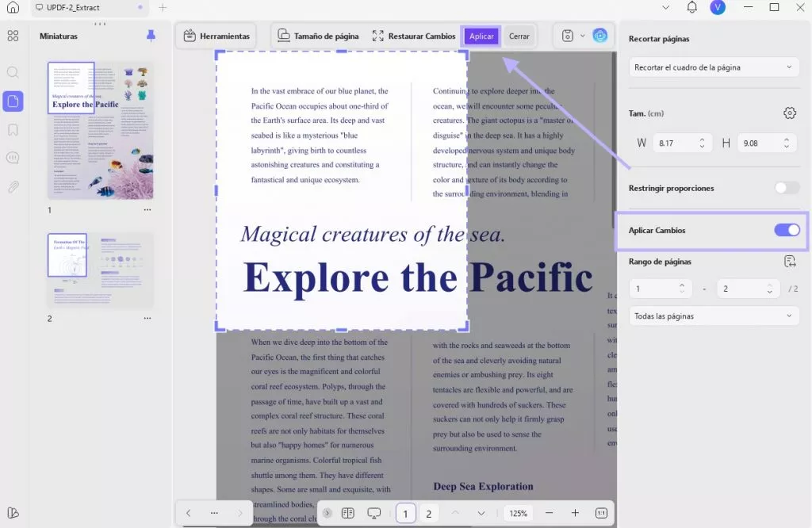
Task: Pin the Miniaturas panel
Action: [151, 36]
